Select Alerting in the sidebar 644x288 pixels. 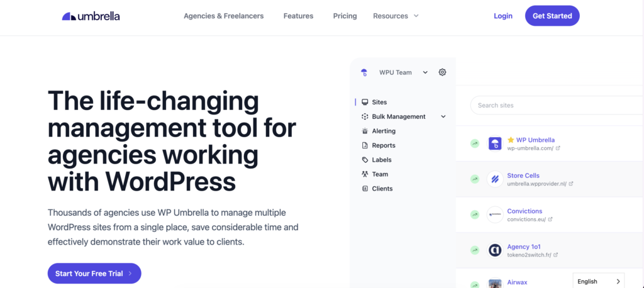tap(384, 131)
